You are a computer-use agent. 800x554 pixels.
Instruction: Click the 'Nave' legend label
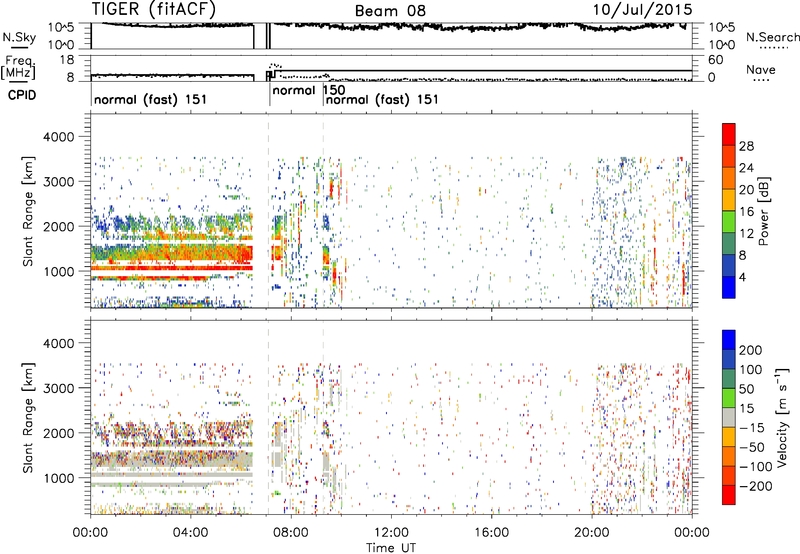(761, 69)
